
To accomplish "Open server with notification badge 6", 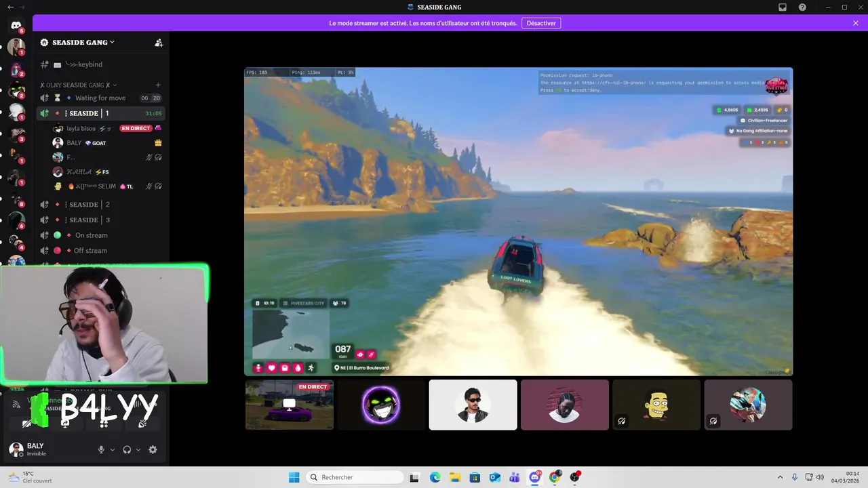I will coord(16,221).
